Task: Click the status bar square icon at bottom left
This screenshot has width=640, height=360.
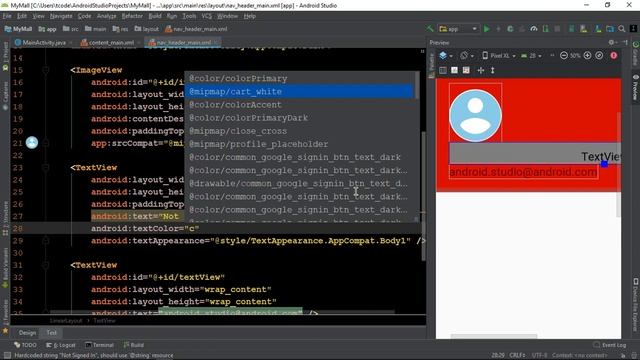Action: [7, 356]
